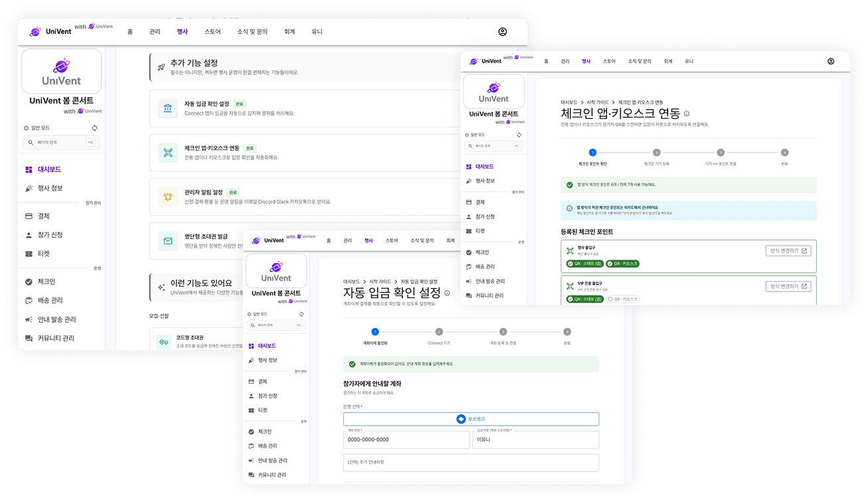Click UniVent logo in 자동 입금 확인 설정 window header
This screenshot has width=868, height=502.
pyautogui.click(x=268, y=240)
